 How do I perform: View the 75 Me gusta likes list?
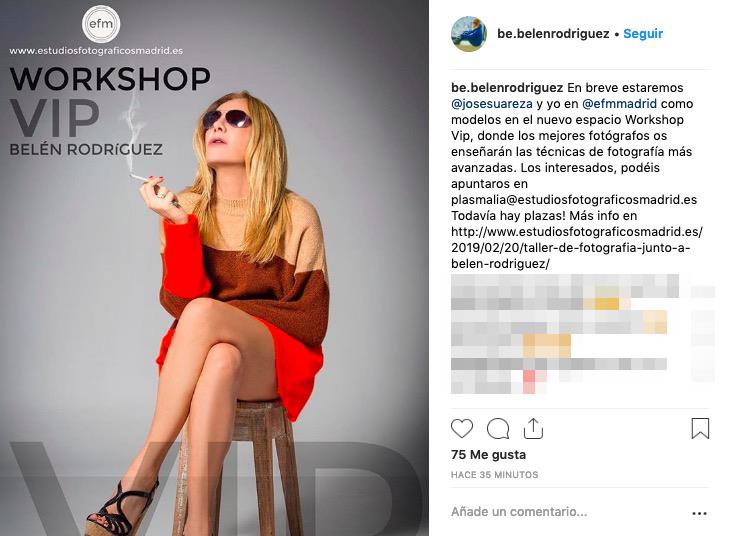(x=488, y=455)
